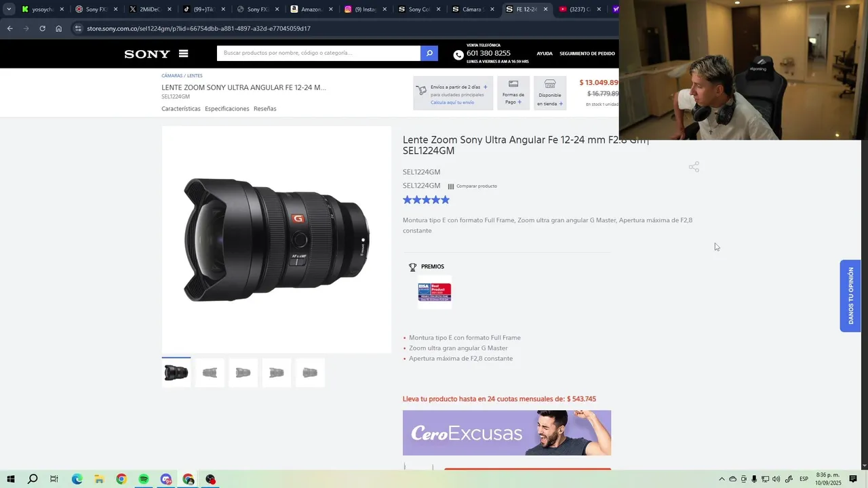Select the fifth lens thumbnail
This screenshot has width=868, height=488.
point(310,373)
